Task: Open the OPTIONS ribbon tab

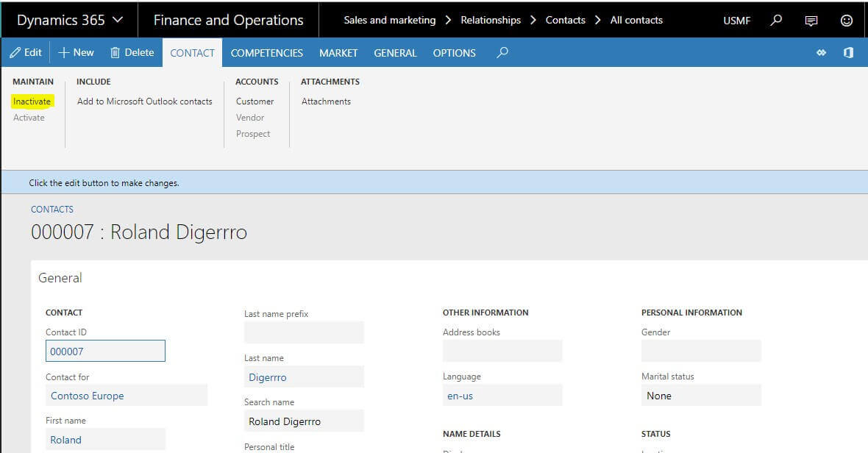Action: (454, 53)
